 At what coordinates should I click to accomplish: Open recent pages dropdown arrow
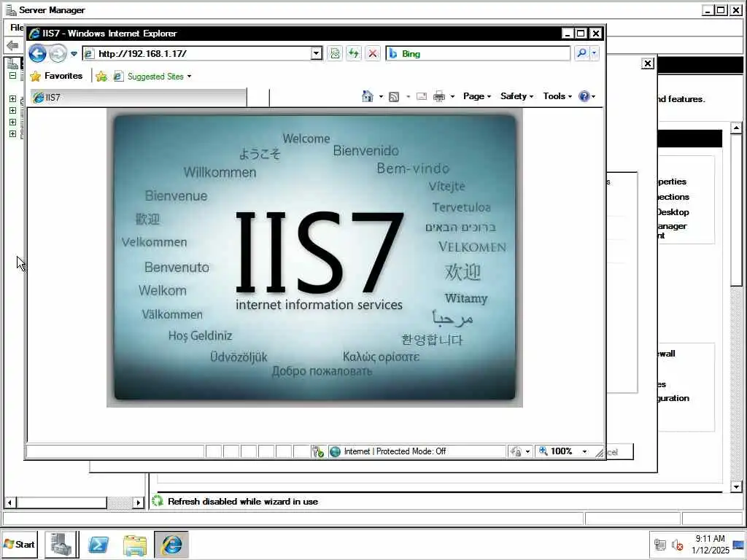(74, 54)
